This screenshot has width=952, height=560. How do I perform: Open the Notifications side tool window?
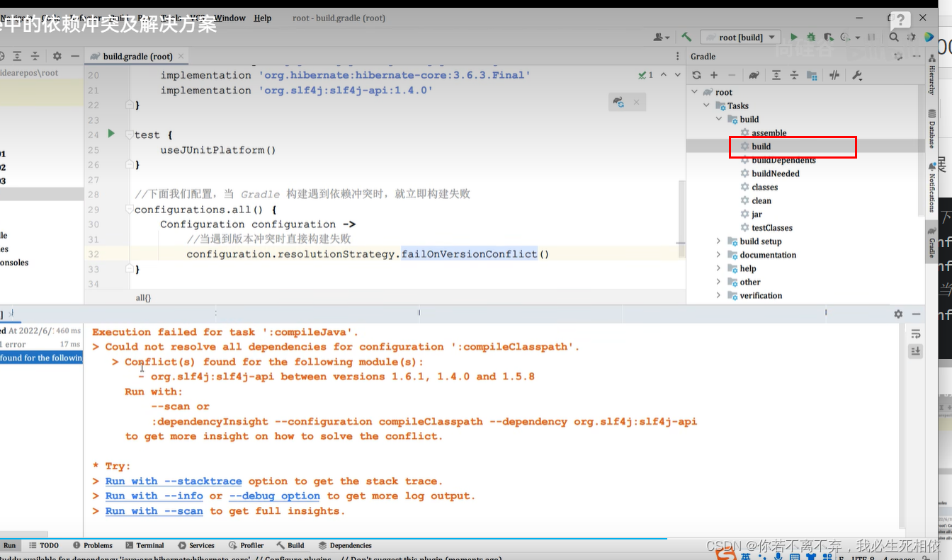(x=932, y=187)
